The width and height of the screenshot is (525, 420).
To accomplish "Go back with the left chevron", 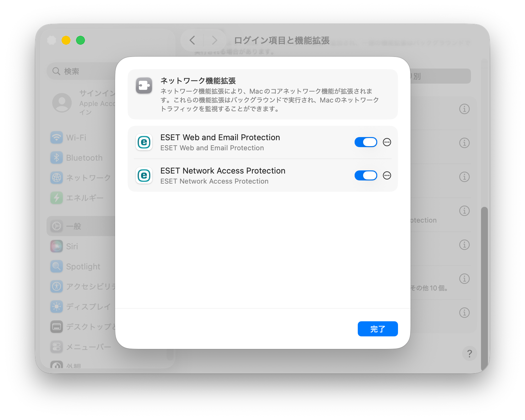I will click(192, 40).
